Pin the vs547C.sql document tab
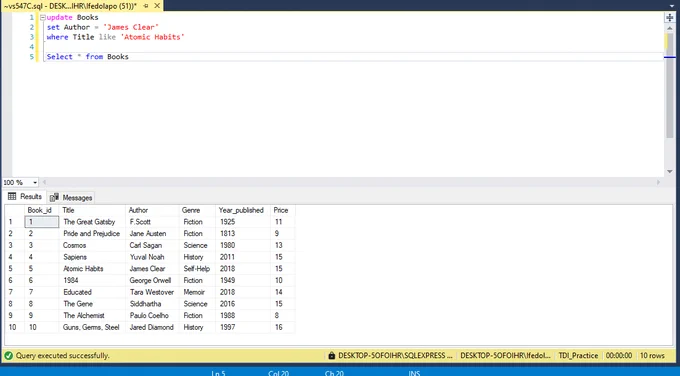The image size is (680, 376). [x=146, y=6]
